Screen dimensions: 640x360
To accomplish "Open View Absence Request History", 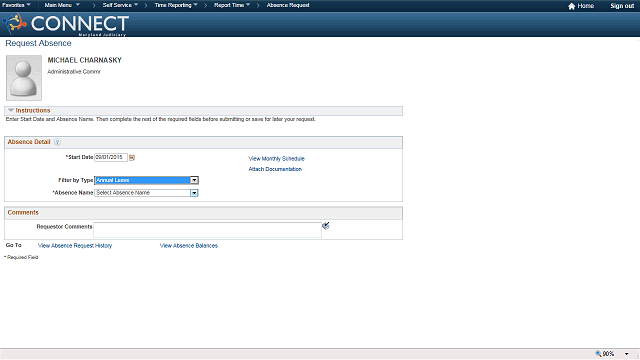I will [x=75, y=245].
